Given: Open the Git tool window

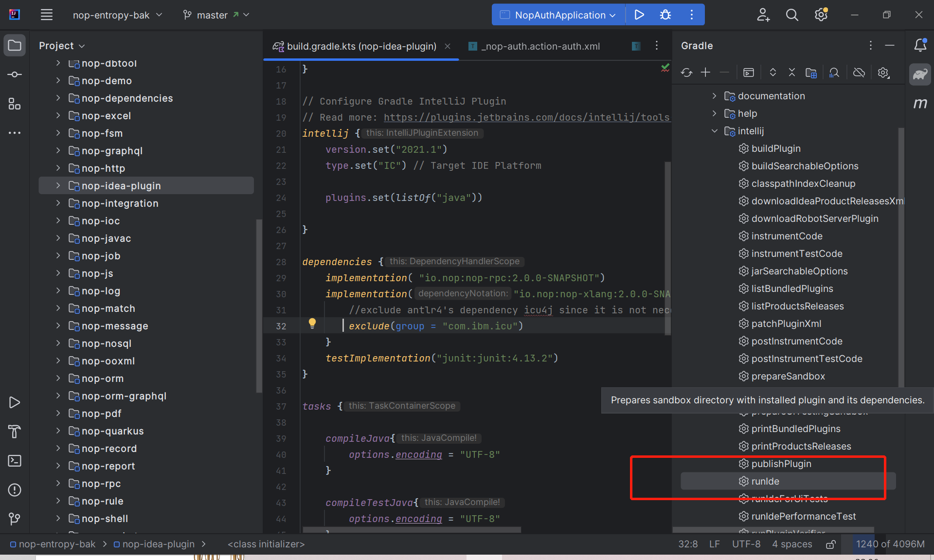Looking at the screenshot, I should coord(15,519).
